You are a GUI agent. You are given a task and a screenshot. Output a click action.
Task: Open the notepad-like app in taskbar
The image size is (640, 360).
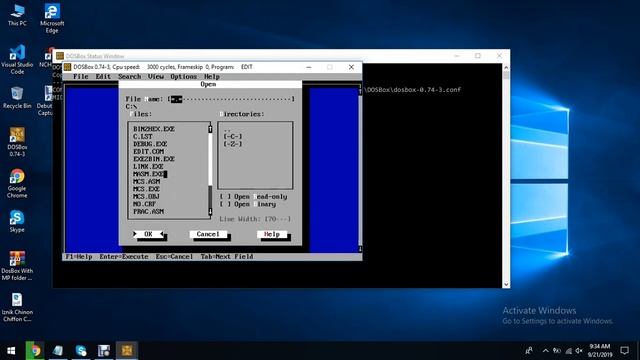pos(58,351)
